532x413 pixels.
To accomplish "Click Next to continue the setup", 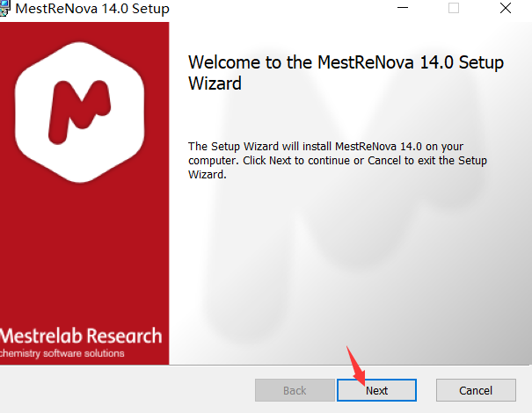I will [x=376, y=390].
